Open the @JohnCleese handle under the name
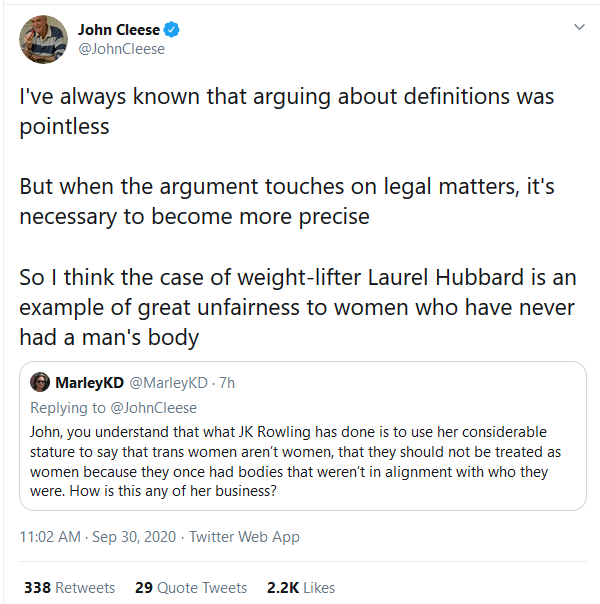Screen dimensions: 600x604 click(x=122, y=49)
